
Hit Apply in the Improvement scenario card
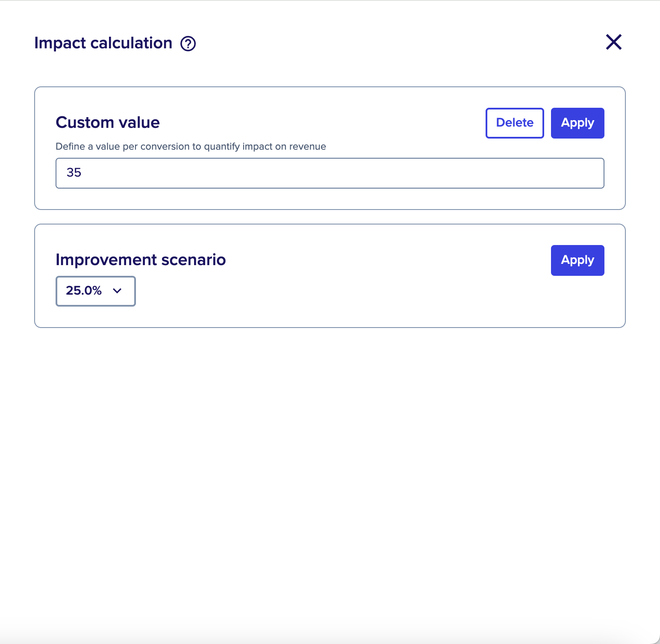(577, 260)
